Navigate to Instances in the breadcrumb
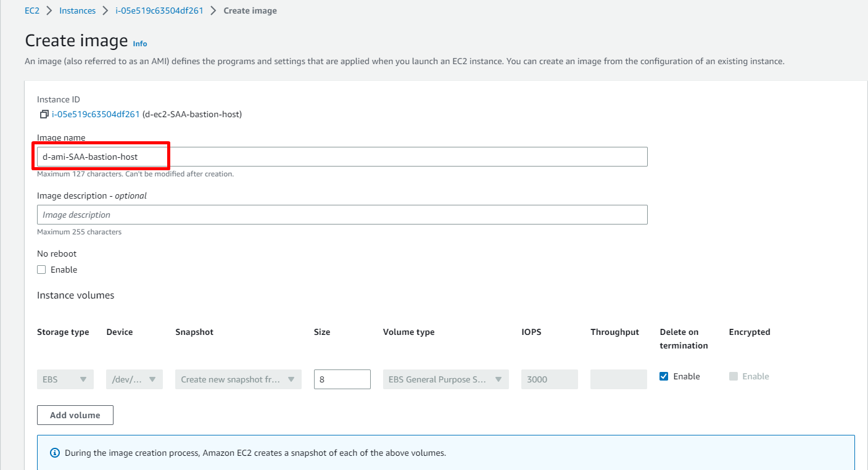Screen dimensions: 868x470 (77, 10)
